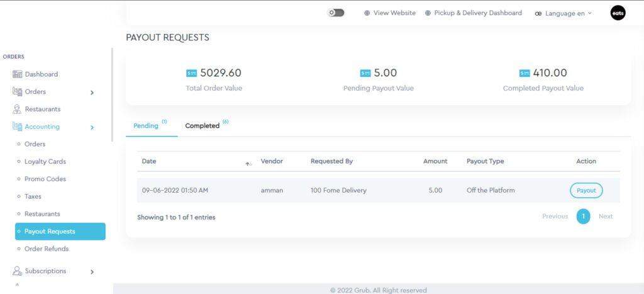Click the Restaurants person icon in sidebar
This screenshot has height=294, width=644.
[17, 109]
